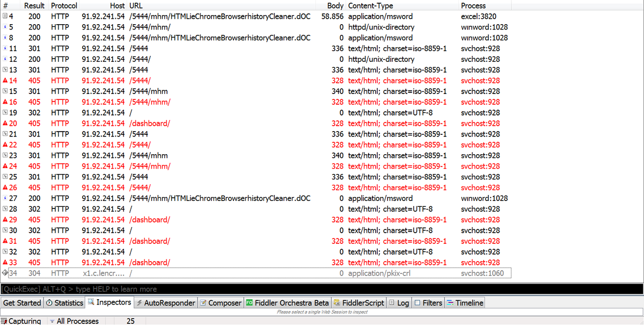Viewport: 644px width, 325px height.
Task: Click the redirect icon of session 19
Action: click(5, 112)
